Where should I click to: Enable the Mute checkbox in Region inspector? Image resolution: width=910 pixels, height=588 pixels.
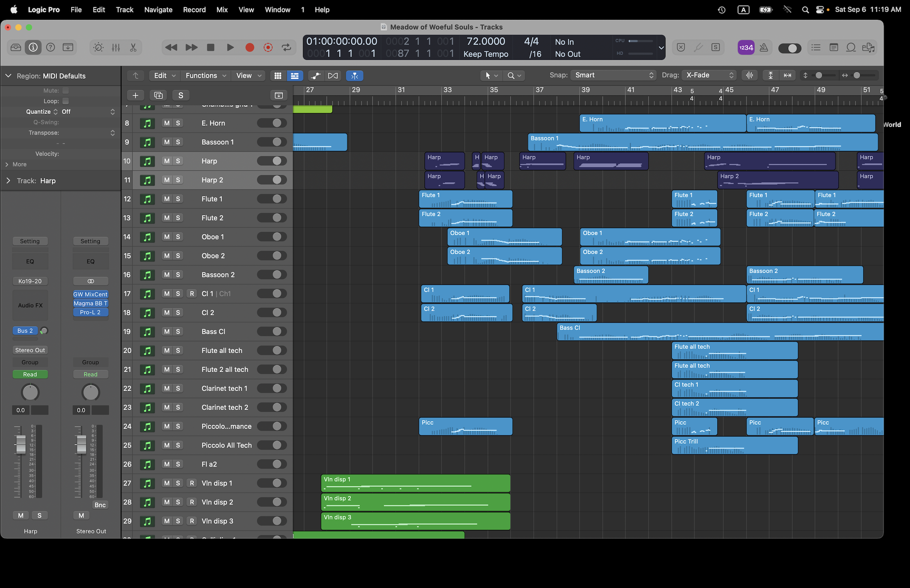[x=66, y=91]
